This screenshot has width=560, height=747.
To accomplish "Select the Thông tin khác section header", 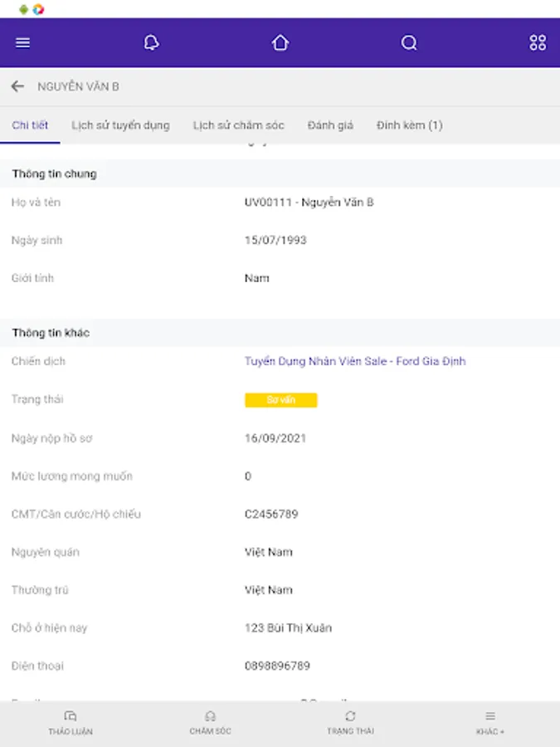I will click(51, 333).
